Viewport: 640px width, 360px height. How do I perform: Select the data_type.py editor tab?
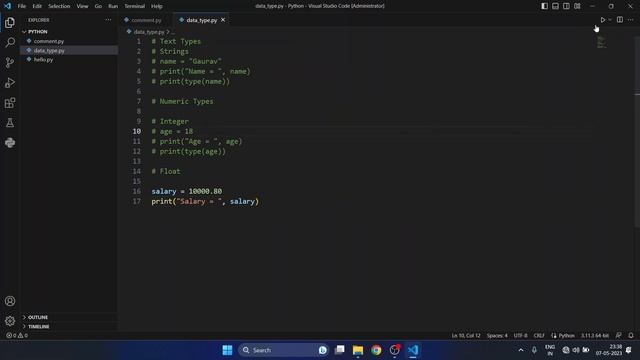202,20
